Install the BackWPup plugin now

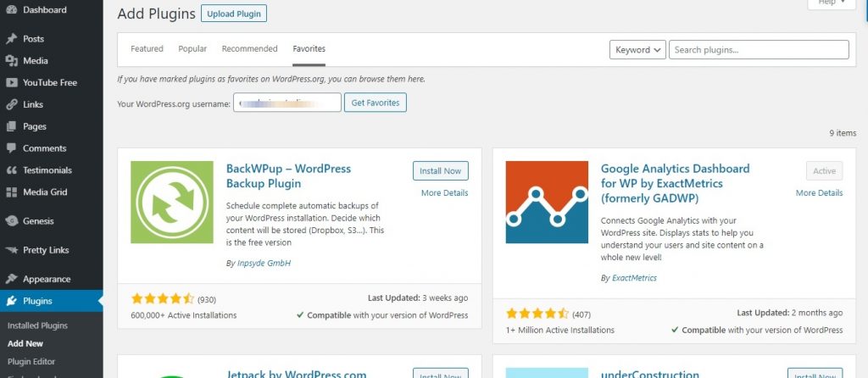click(x=440, y=171)
